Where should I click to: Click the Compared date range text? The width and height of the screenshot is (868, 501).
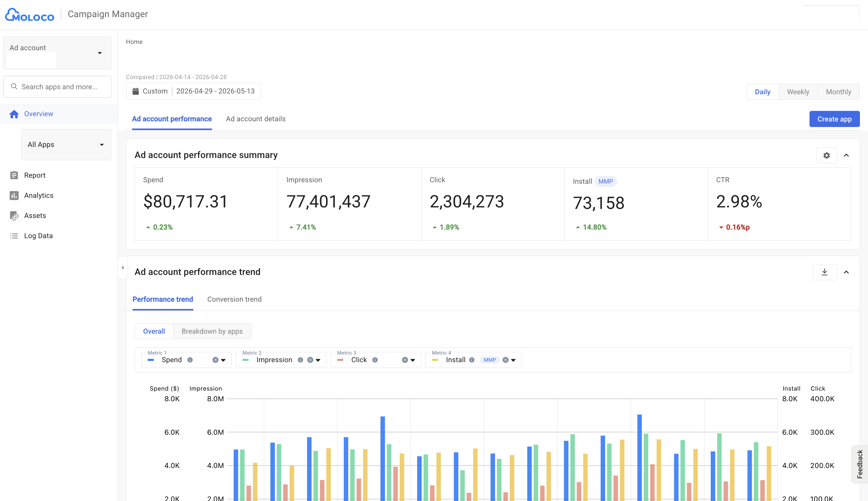pyautogui.click(x=176, y=77)
